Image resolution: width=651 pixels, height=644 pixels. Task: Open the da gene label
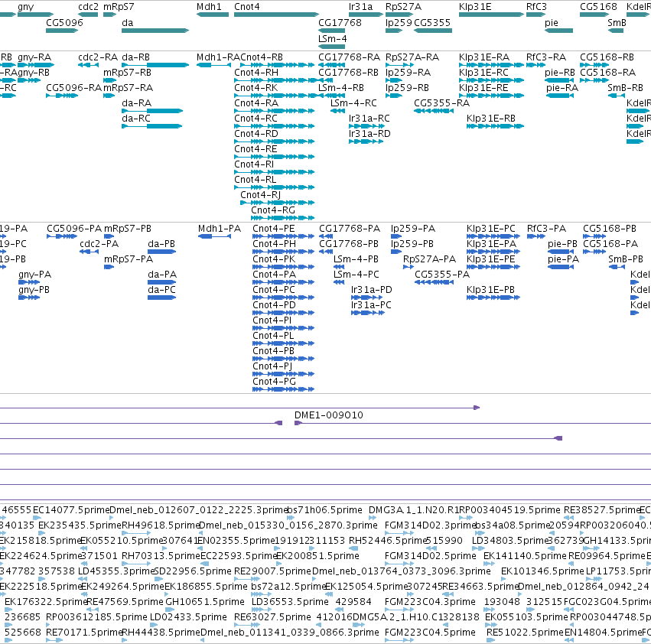[x=128, y=22]
